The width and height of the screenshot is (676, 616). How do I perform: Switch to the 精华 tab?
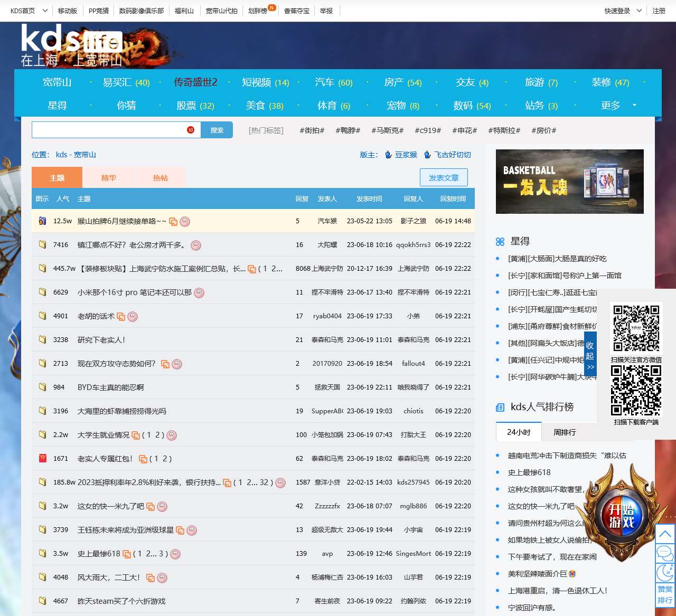[x=108, y=178]
